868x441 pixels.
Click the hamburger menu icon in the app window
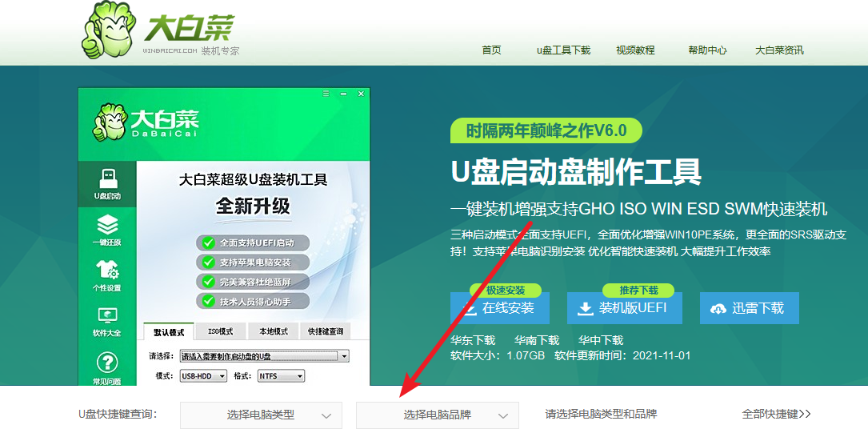[x=326, y=94]
